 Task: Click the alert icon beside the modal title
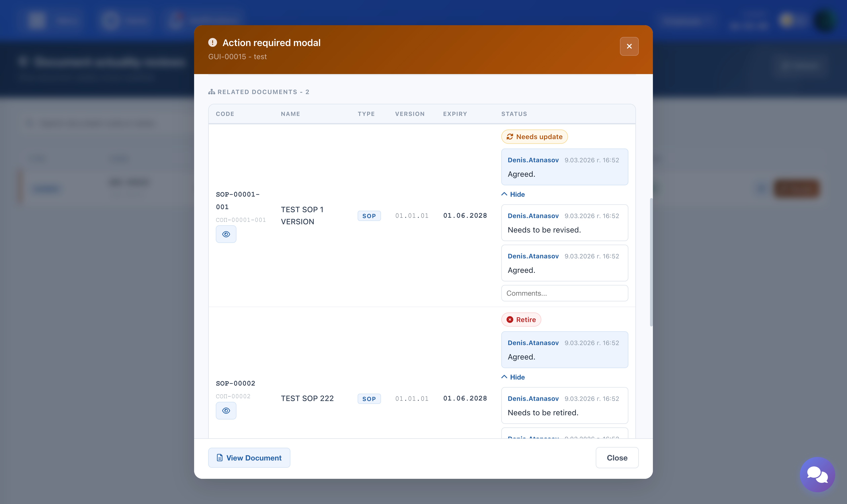212,43
